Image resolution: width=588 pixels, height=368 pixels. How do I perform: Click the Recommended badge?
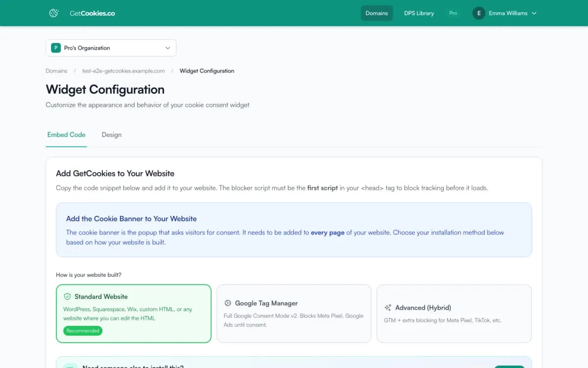pyautogui.click(x=83, y=331)
